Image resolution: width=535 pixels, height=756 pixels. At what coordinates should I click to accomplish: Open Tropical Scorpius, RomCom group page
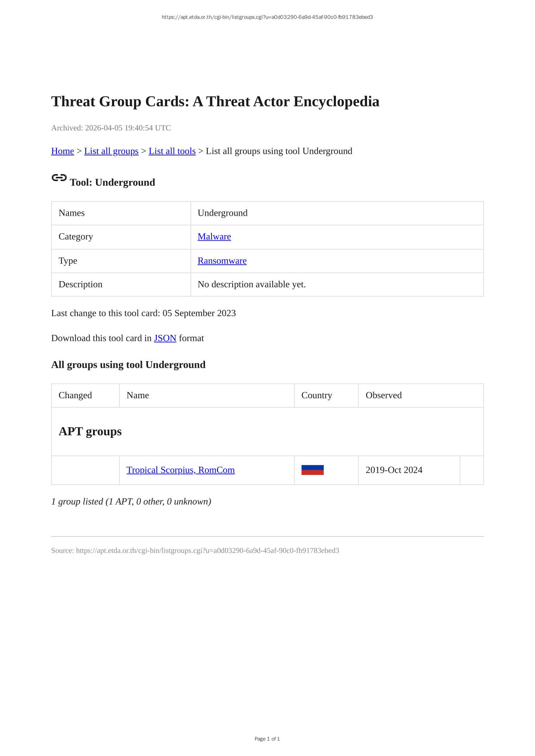pyautogui.click(x=180, y=470)
